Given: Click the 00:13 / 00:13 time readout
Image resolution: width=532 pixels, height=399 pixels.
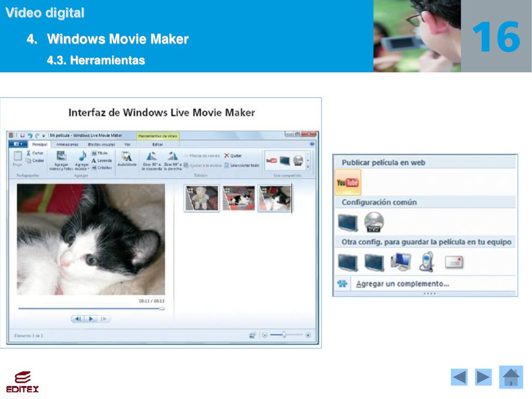Looking at the screenshot, I should coord(152,301).
